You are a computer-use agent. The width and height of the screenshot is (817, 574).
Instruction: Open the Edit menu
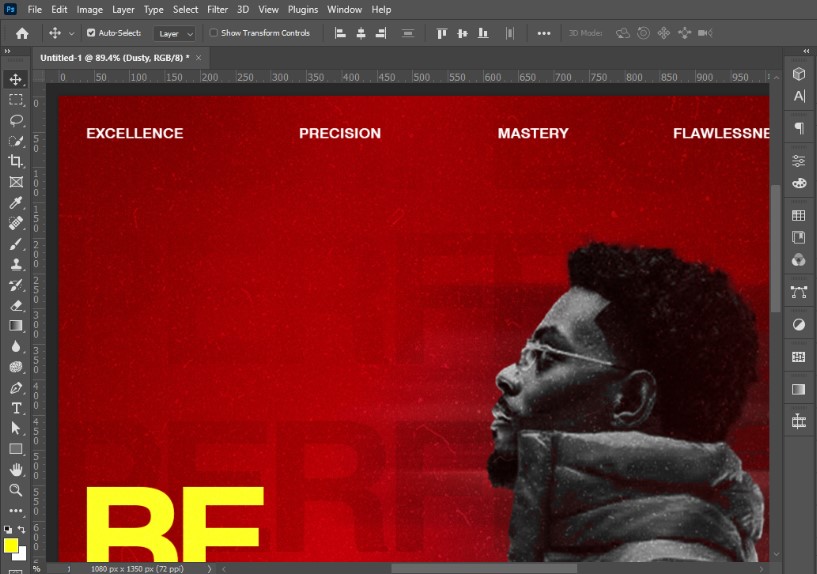[59, 9]
